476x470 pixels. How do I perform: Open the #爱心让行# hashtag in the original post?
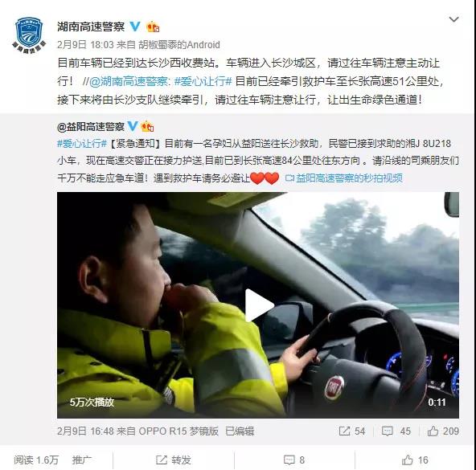coord(82,143)
